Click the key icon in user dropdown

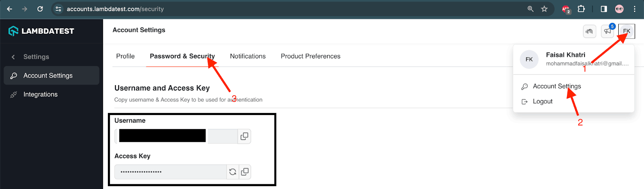pyautogui.click(x=524, y=86)
